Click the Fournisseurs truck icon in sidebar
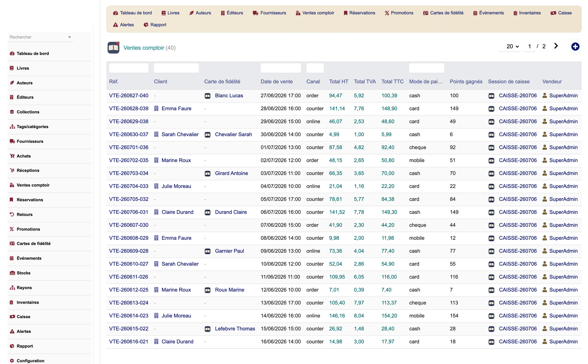Viewport: 588px width, 364px height. click(x=12, y=141)
